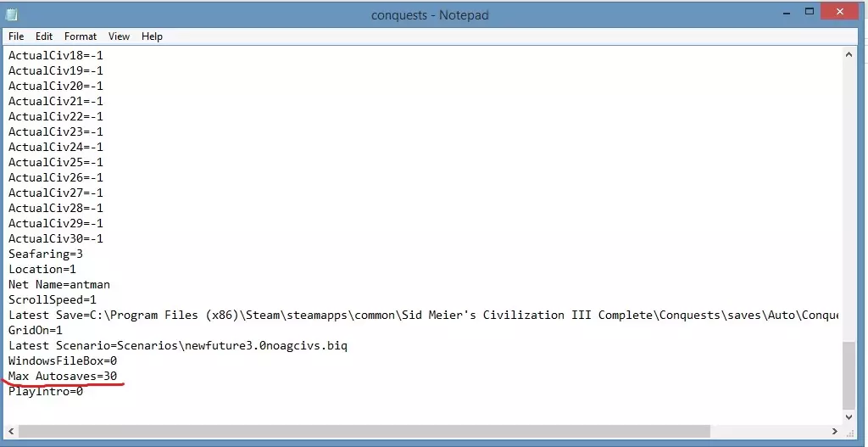The width and height of the screenshot is (868, 447).
Task: Click the line ActualCiv30=-1
Action: pos(55,238)
